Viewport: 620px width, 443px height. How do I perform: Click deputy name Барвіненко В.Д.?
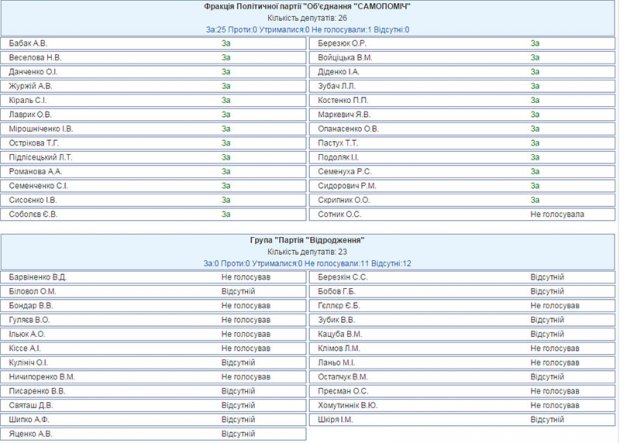point(37,277)
